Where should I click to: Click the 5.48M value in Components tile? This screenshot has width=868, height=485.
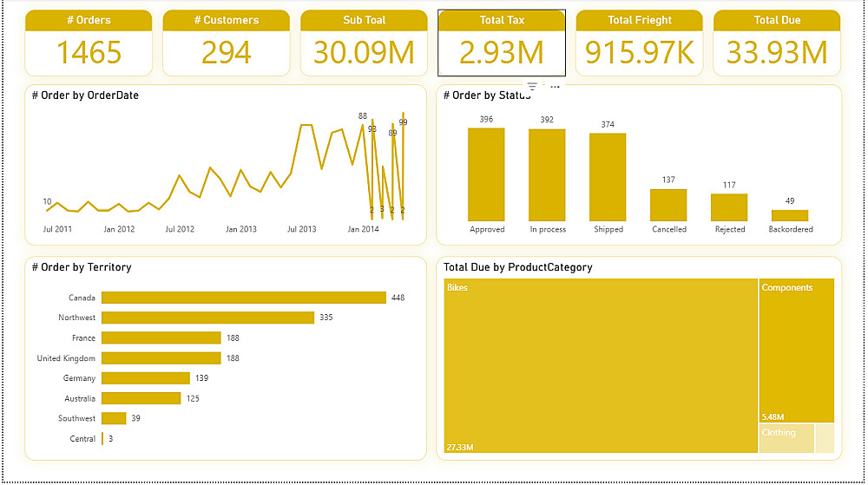coord(773,417)
